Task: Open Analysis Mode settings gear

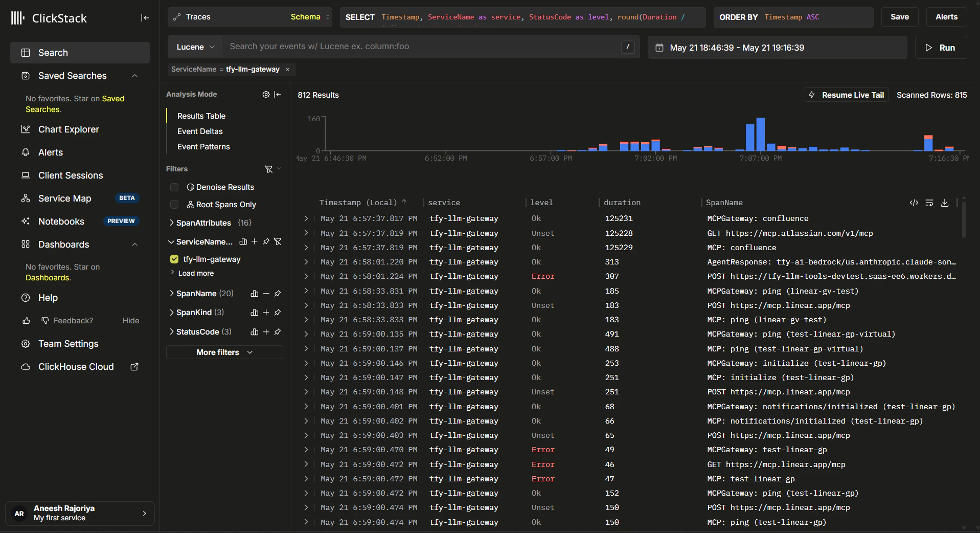Action: [266, 94]
